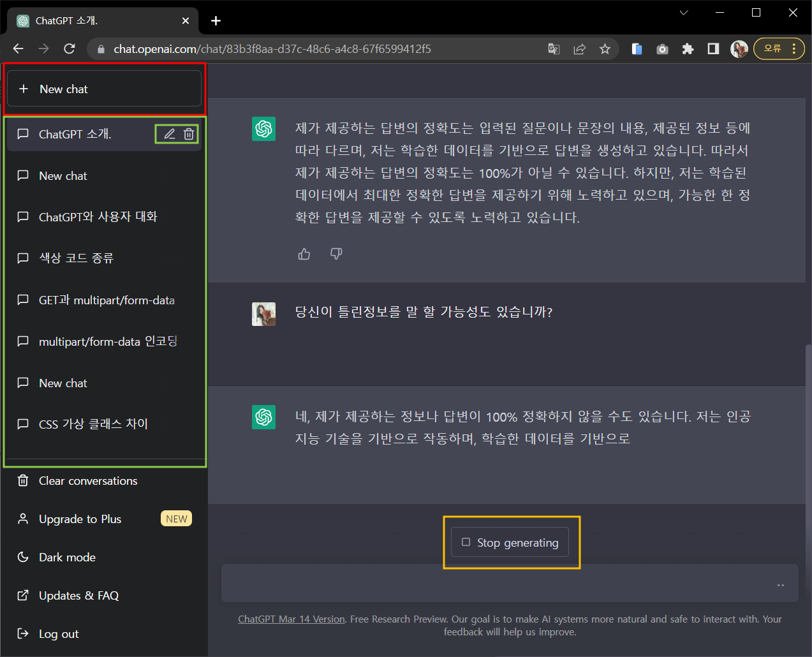Click the Stop generating button
The height and width of the screenshot is (657, 812).
(x=510, y=542)
